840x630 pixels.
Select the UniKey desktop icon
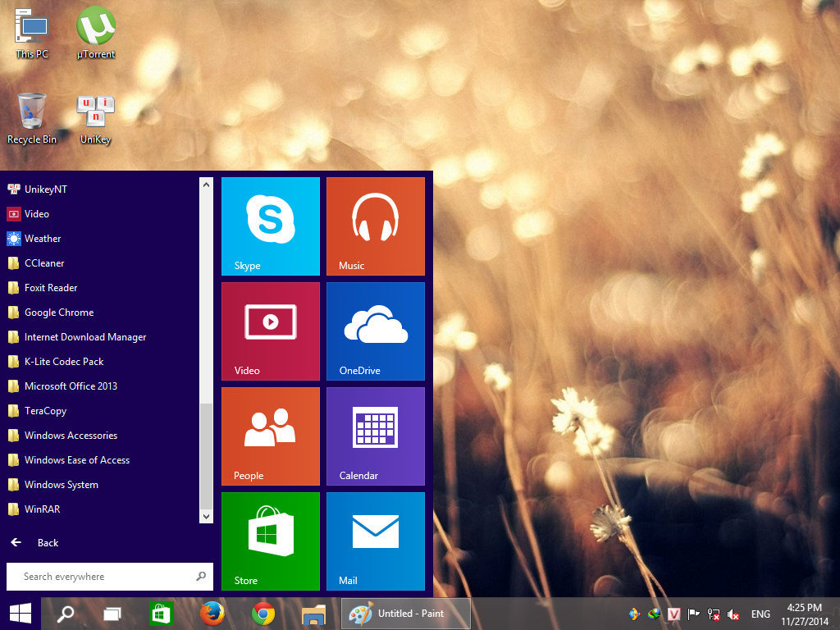point(95,118)
